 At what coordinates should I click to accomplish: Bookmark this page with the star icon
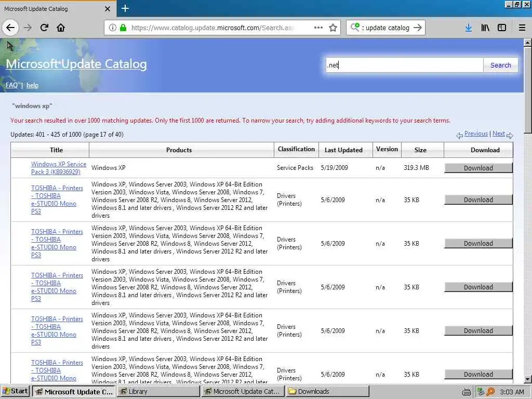[333, 28]
